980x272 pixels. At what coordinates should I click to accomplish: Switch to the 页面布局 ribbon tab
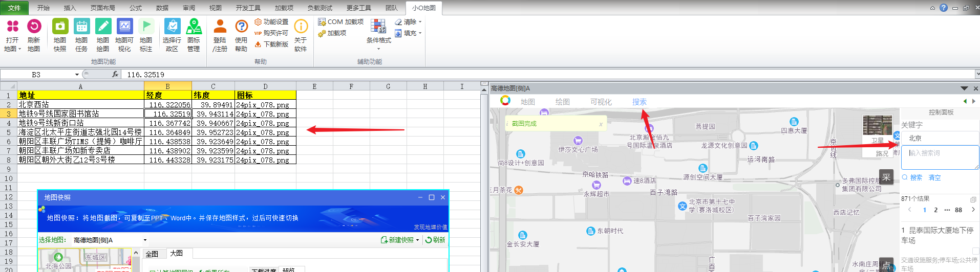[103, 8]
